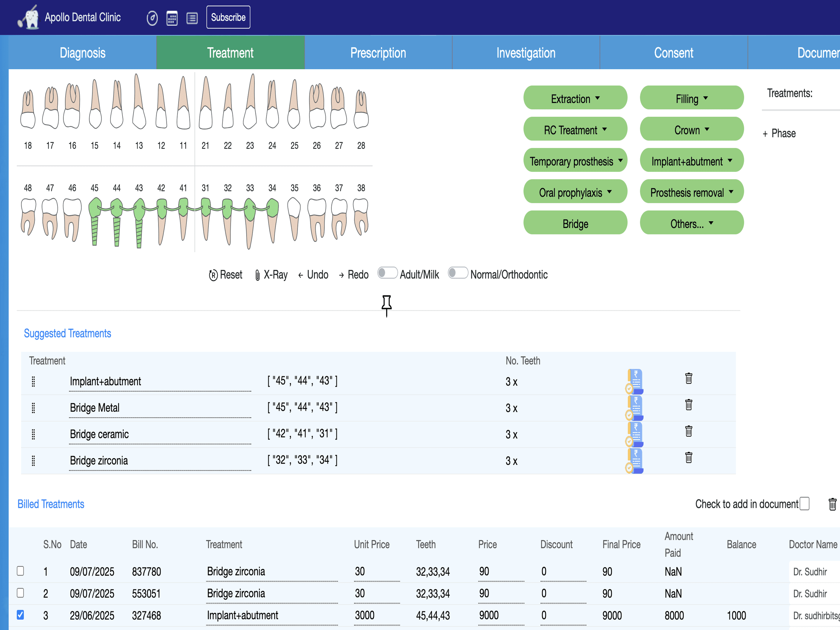Image resolution: width=840 pixels, height=630 pixels.
Task: Select tooth 36 on the dental chart
Action: point(317,220)
